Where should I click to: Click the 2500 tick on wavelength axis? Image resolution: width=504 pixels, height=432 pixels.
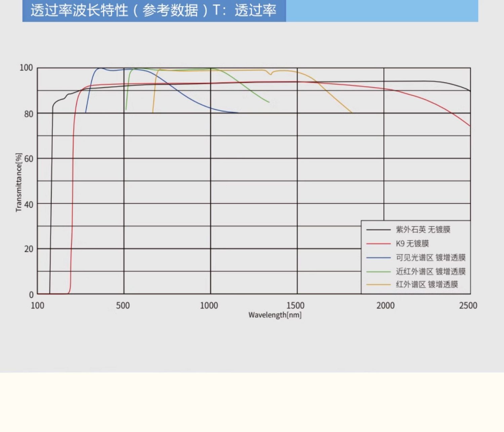tap(468, 305)
